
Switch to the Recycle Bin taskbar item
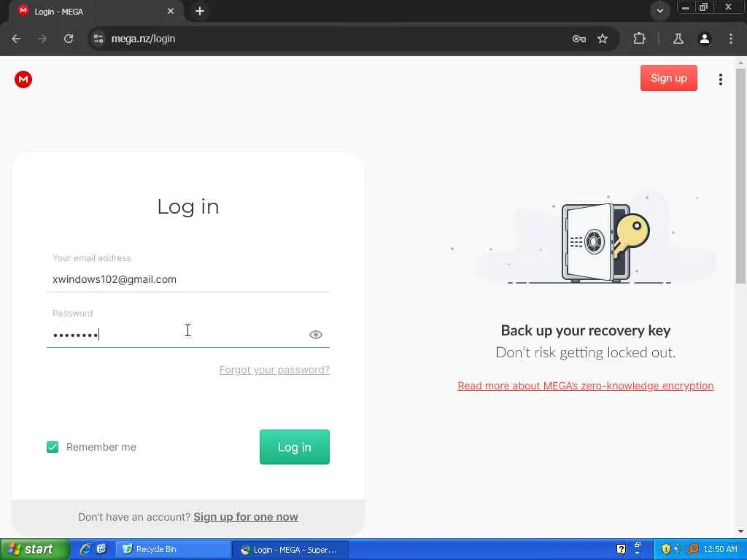click(172, 550)
